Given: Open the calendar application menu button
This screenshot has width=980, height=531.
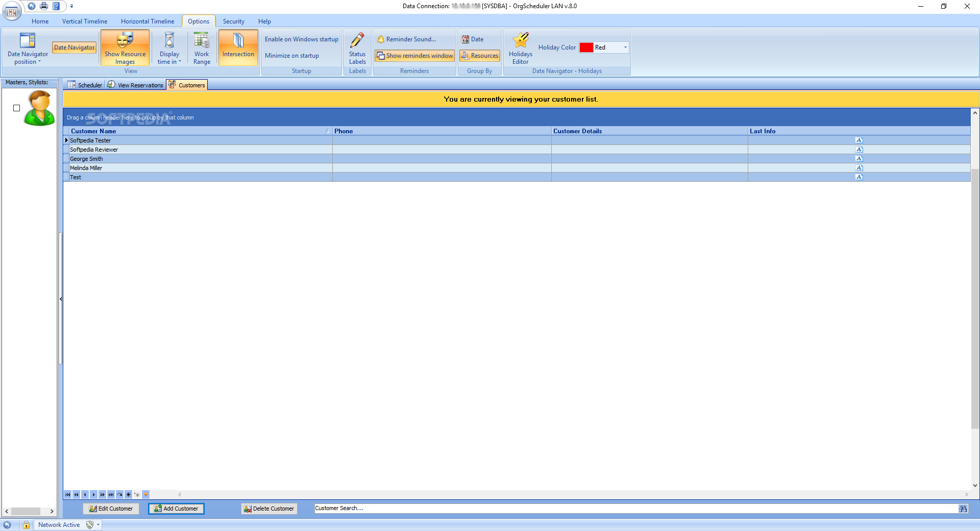Looking at the screenshot, I should point(12,11).
